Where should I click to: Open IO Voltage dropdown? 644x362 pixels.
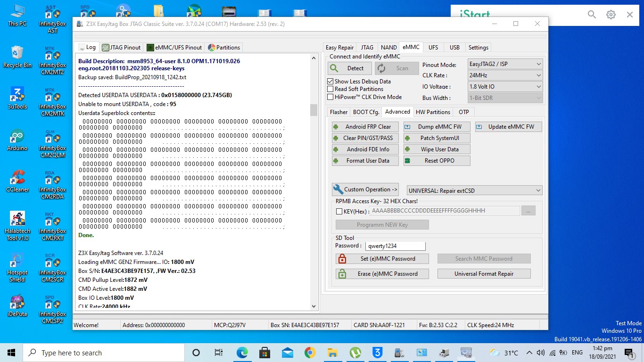[x=505, y=86]
